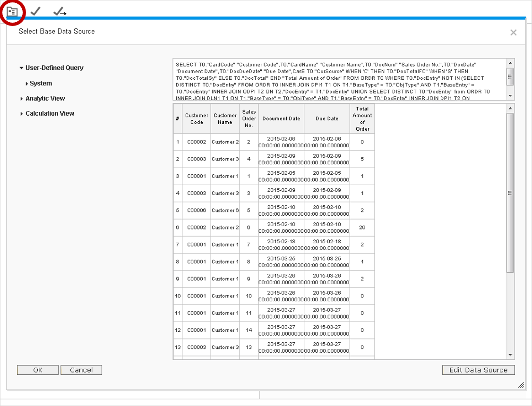532x406 pixels.
Task: Expand the Analytic View node arrow
Action: tap(22, 99)
